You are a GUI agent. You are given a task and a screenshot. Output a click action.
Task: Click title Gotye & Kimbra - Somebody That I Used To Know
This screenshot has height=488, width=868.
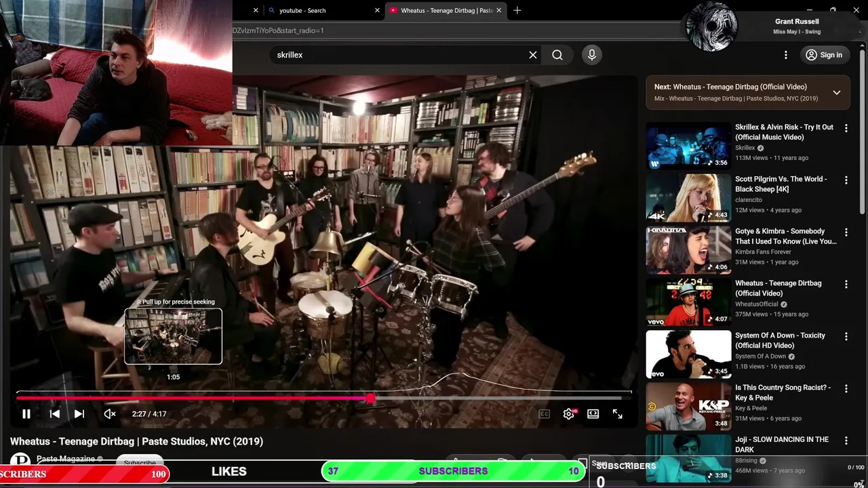point(786,237)
